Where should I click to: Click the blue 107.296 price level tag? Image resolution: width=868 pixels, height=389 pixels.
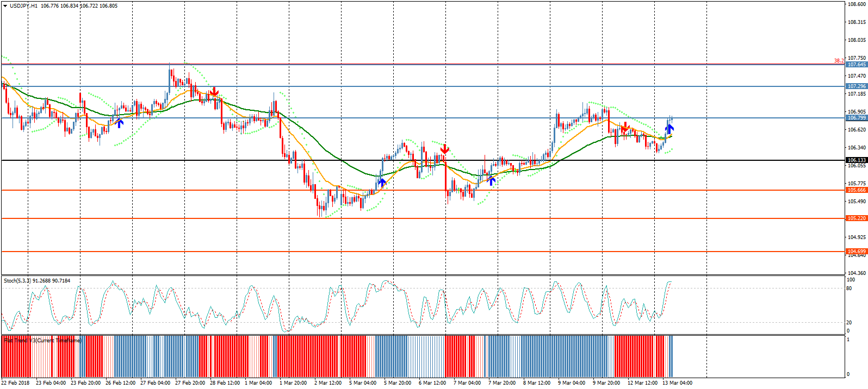857,86
